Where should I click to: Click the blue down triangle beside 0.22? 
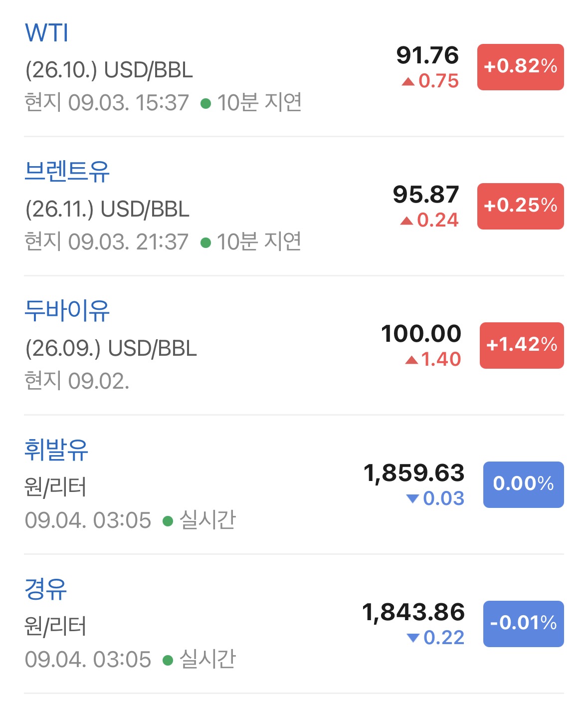(412, 637)
